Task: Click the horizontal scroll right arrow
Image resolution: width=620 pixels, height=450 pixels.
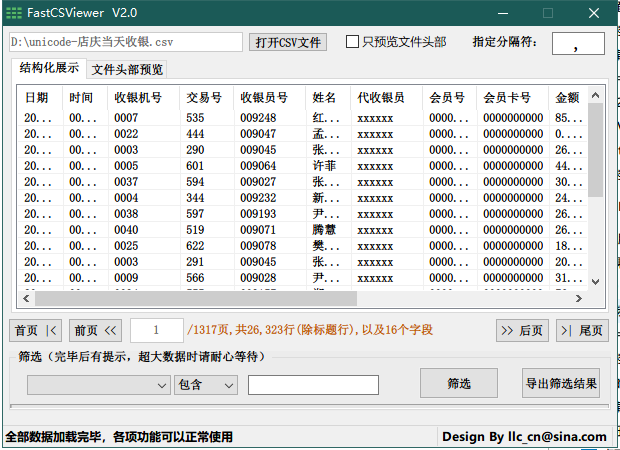Action: tap(578, 298)
